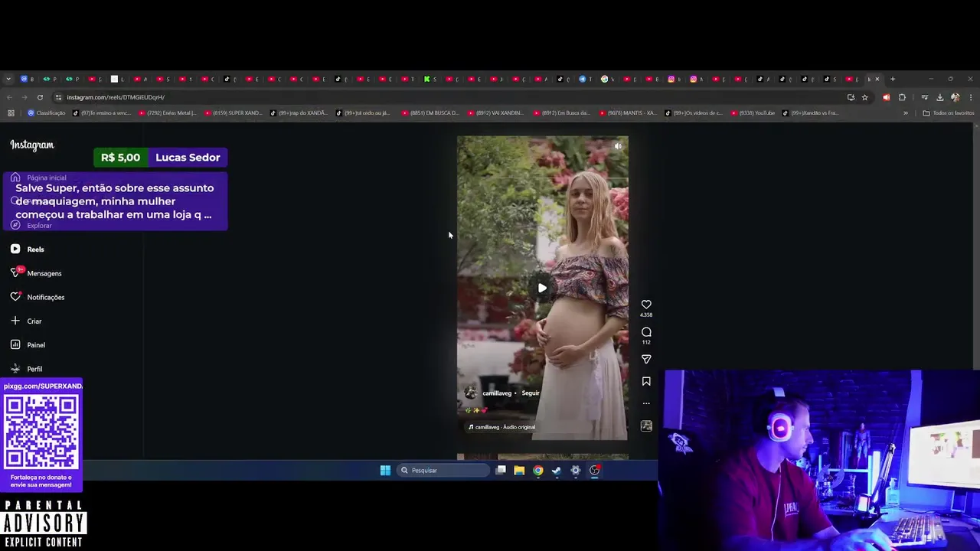Open '(7292) Enéas Metal' bookmark

(x=168, y=113)
